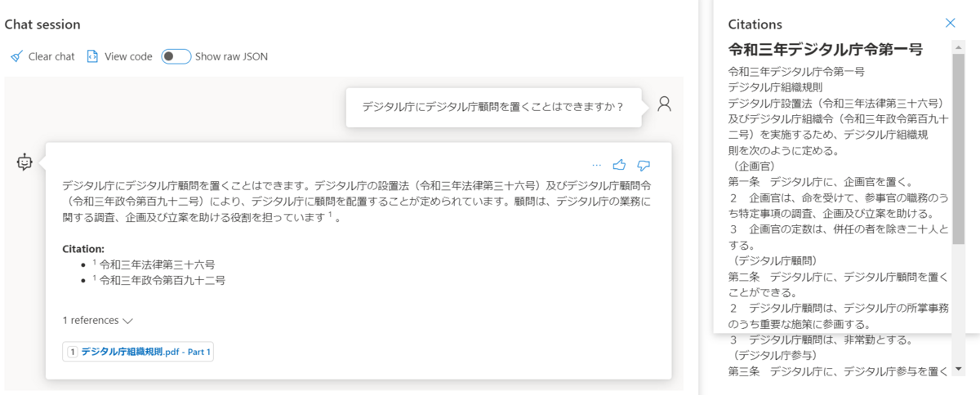Collapse the 1 references expander
980x395 pixels.
[x=97, y=321]
